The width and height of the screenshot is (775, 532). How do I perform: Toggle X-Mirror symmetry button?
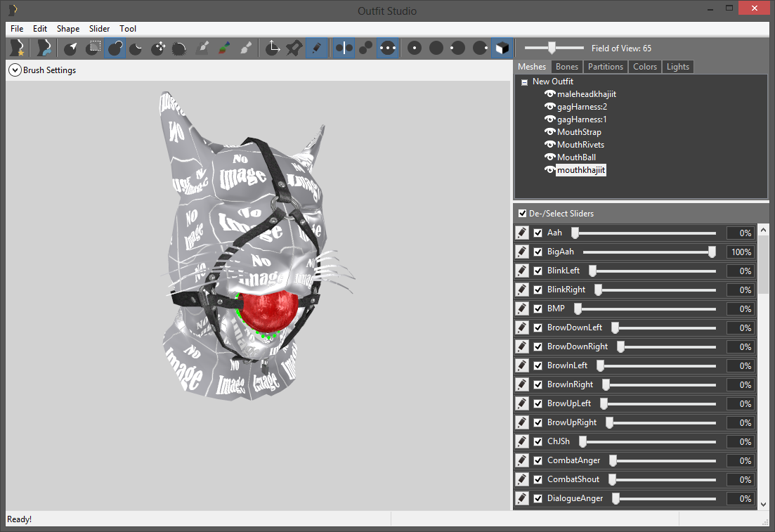344,48
